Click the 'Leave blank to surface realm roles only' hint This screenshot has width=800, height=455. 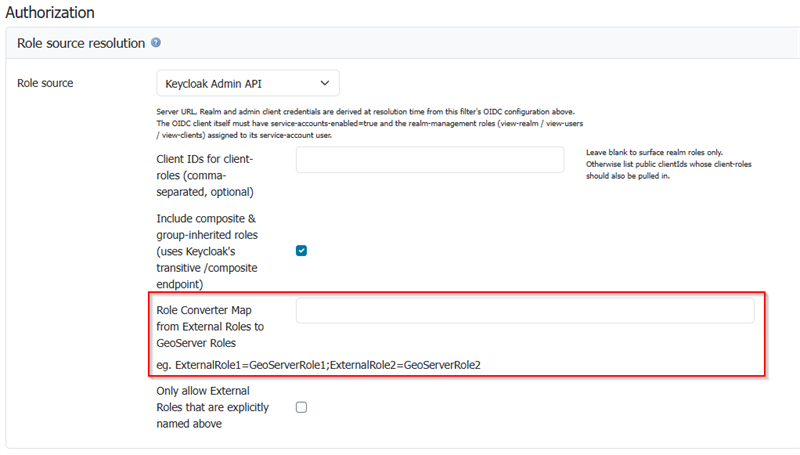coord(668,164)
